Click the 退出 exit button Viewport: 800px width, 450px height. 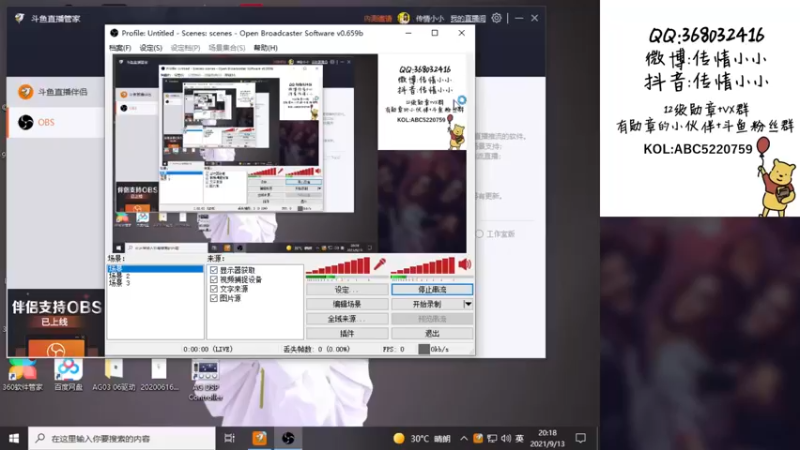point(432,333)
